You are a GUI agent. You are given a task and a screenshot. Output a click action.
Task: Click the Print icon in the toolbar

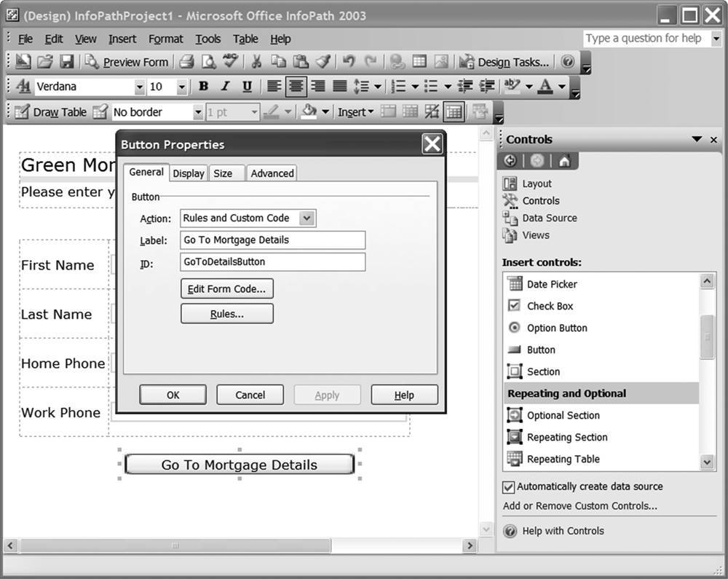click(186, 62)
